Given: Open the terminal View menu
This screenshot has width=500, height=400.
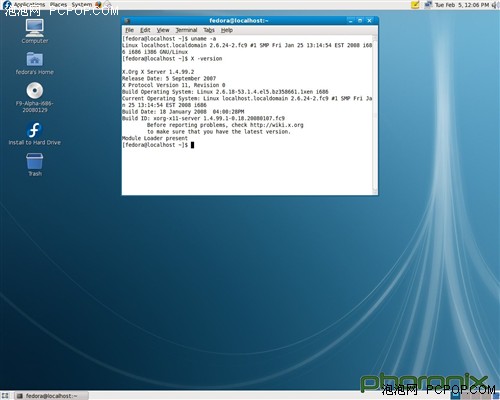Looking at the screenshot, I should (163, 30).
